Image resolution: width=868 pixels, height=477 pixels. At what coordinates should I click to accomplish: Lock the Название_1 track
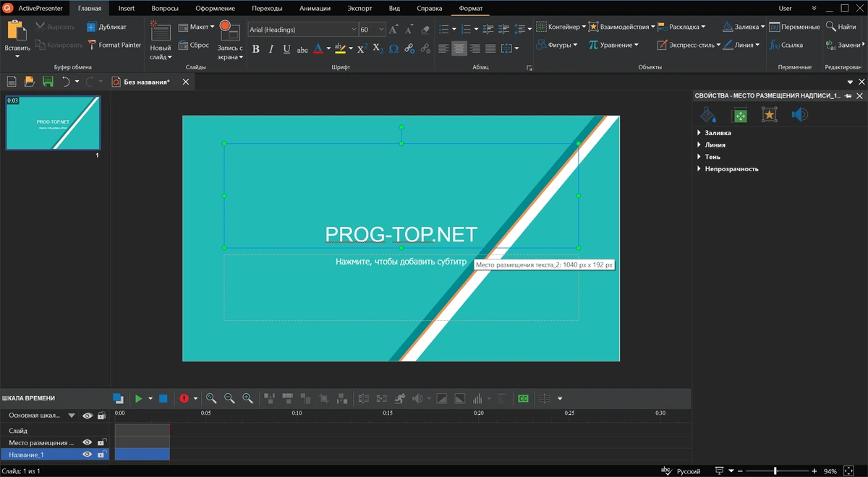tap(102, 455)
